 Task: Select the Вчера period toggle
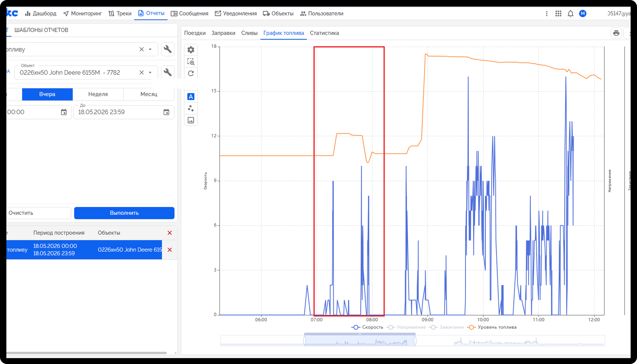point(47,94)
